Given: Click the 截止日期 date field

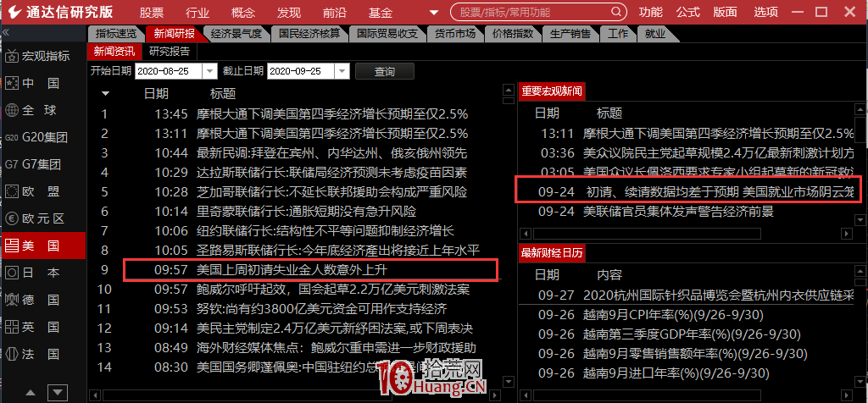Looking at the screenshot, I should (301, 71).
